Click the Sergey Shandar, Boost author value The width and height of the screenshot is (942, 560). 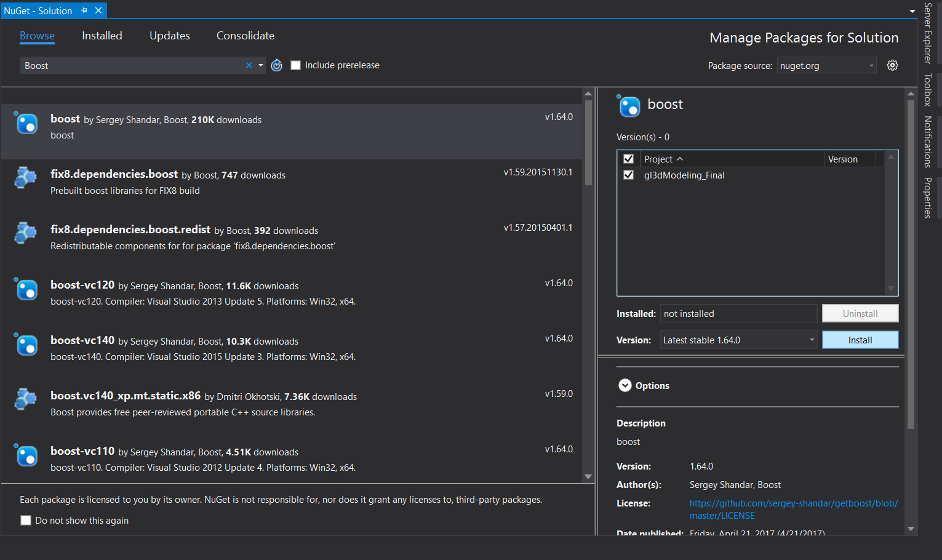[735, 485]
